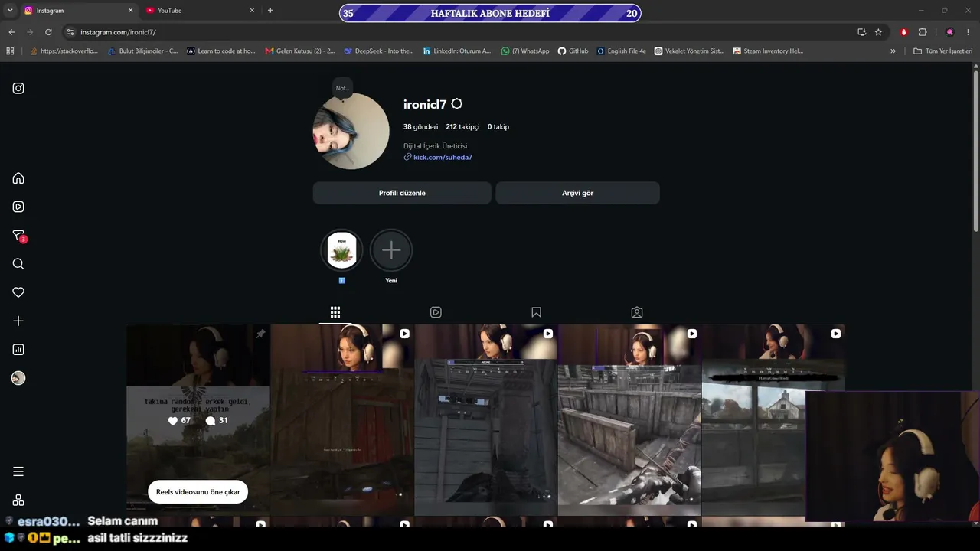Image resolution: width=980 pixels, height=551 pixels.
Task: Open the Search magnifier in sidebar
Action: click(x=18, y=264)
